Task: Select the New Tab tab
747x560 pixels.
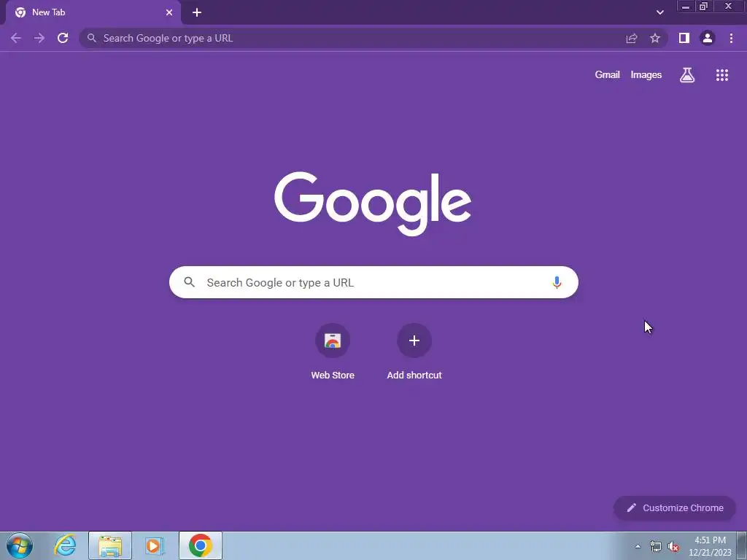Action: point(93,12)
